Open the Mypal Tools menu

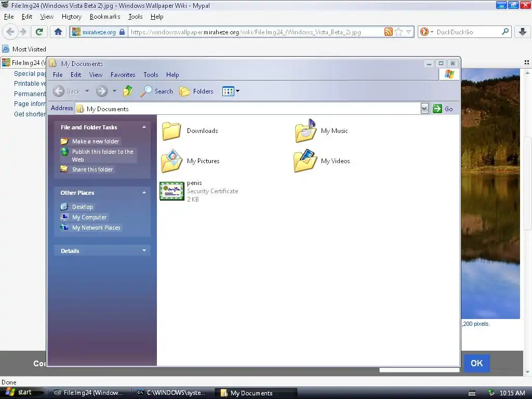click(x=136, y=17)
